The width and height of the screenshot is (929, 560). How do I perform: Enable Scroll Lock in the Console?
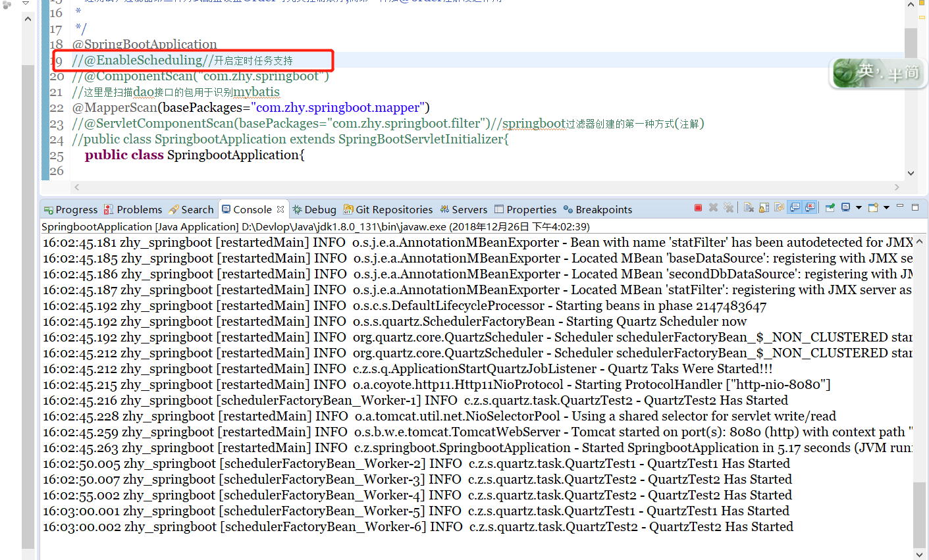pos(764,207)
